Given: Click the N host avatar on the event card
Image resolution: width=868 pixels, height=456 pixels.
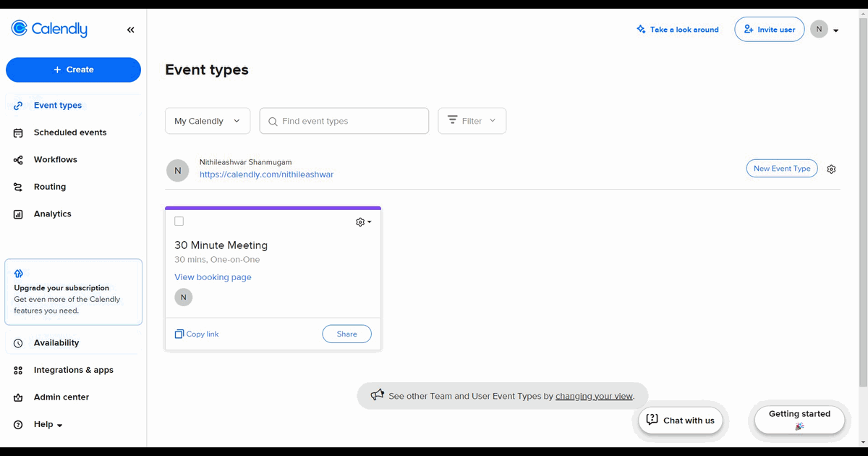Looking at the screenshot, I should [184, 297].
